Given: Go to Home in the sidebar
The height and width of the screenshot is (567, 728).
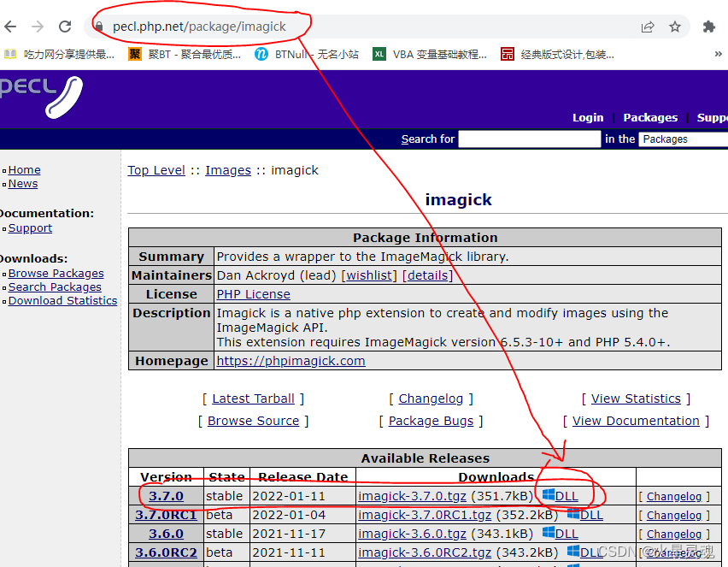Looking at the screenshot, I should pyautogui.click(x=24, y=170).
